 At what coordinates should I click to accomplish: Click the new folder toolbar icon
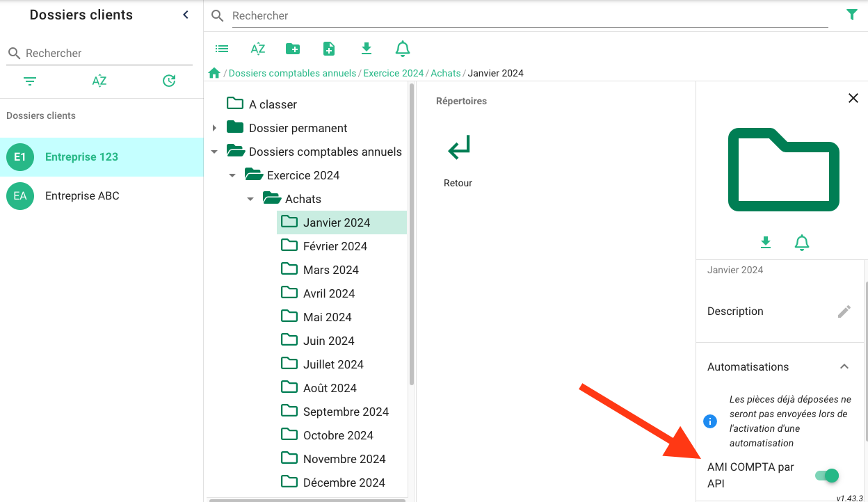point(293,49)
